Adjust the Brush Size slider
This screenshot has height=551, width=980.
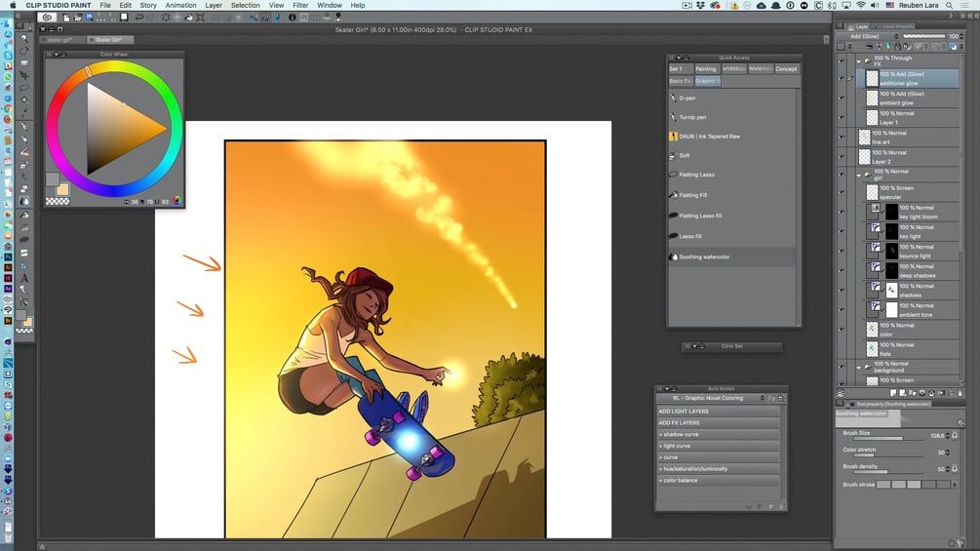882,439
